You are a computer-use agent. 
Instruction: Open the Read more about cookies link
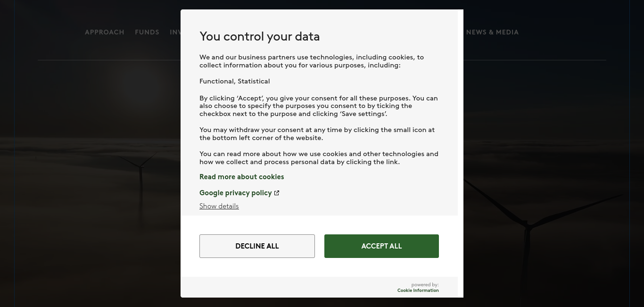242,177
